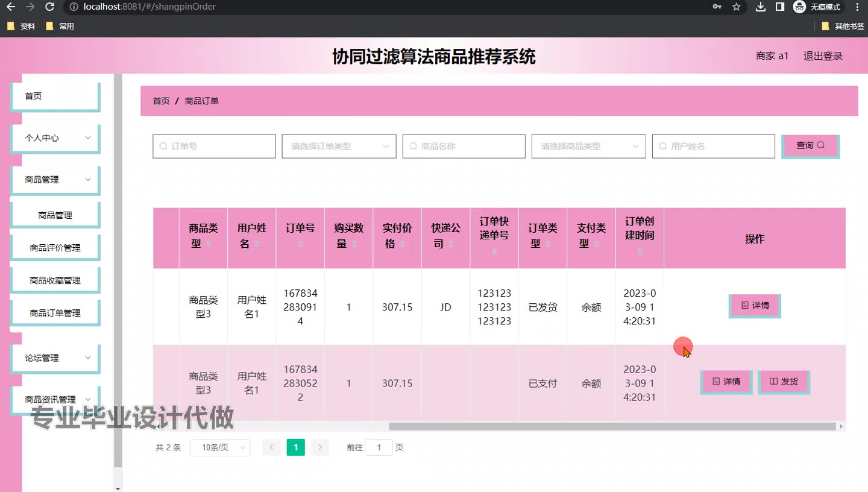The width and height of the screenshot is (868, 492).
Task: Sort by 实付价格 column arrows
Action: pos(403,244)
